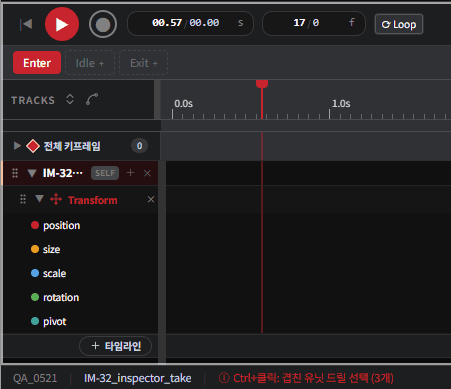This screenshot has height=389, width=451.
Task: Click the green dot beside rotation
Action: pyautogui.click(x=35, y=297)
